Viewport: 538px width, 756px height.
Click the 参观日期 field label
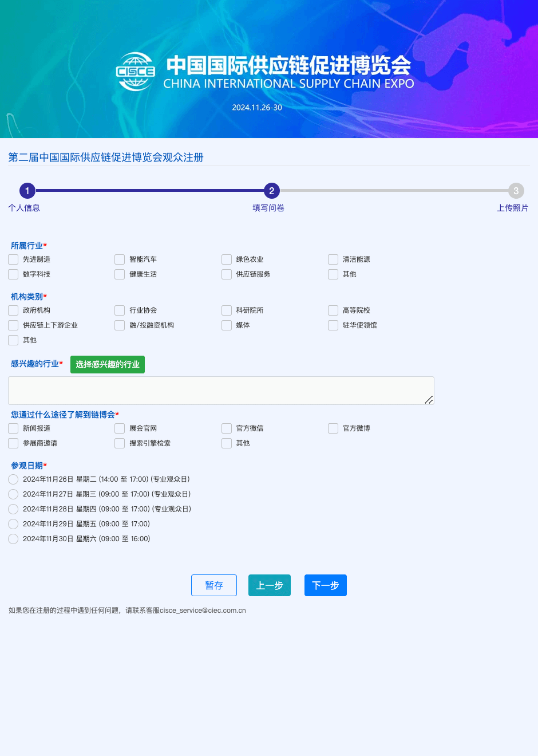point(27,466)
